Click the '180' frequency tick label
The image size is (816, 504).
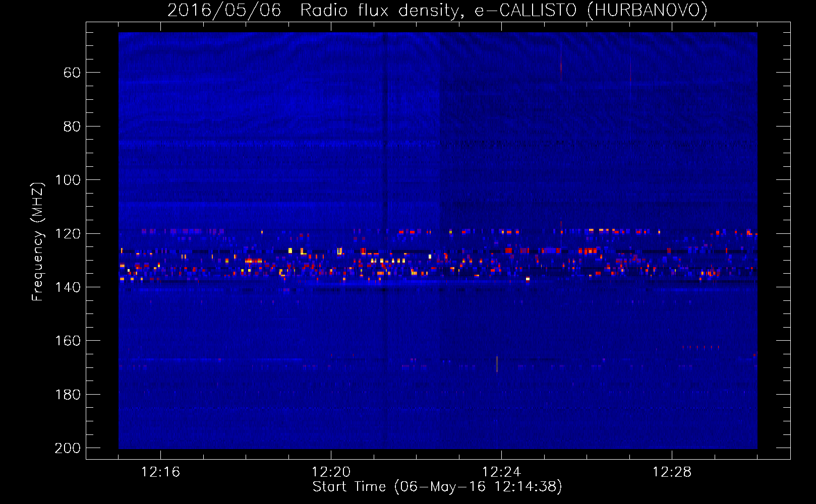(x=68, y=395)
